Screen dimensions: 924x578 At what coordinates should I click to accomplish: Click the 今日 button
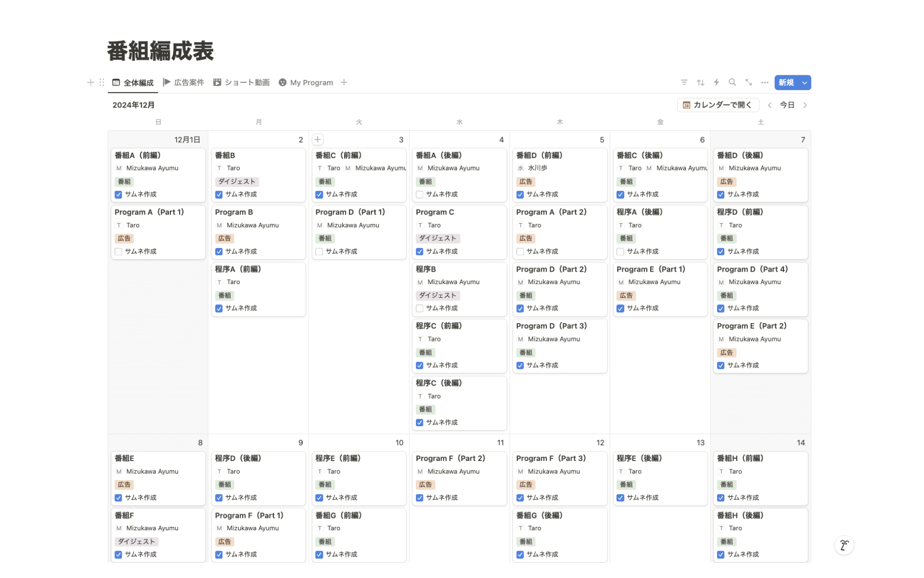pos(787,105)
